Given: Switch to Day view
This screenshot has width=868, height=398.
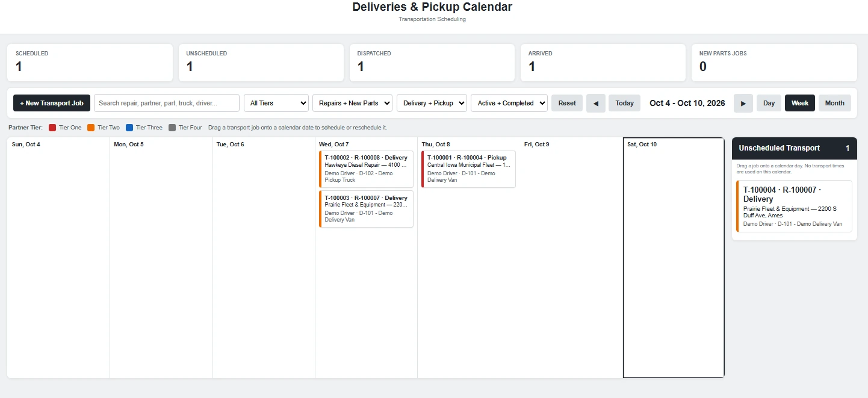Looking at the screenshot, I should point(769,103).
